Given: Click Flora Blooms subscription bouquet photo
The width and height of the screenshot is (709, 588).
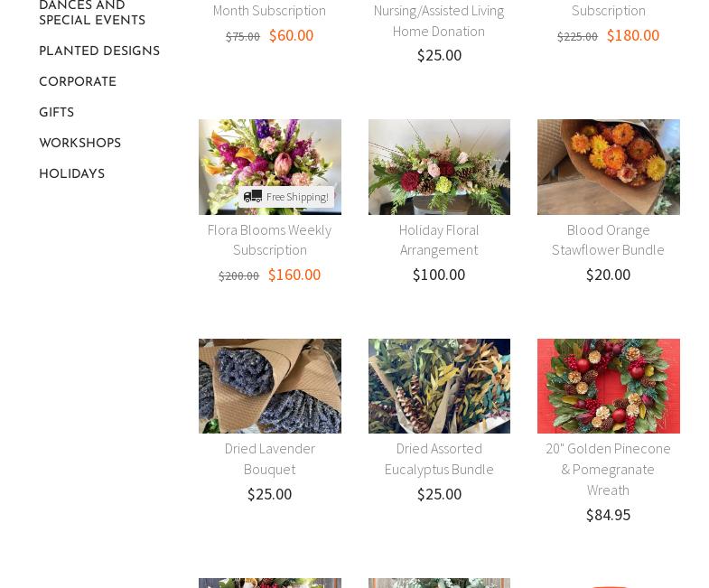Looking at the screenshot, I should click(x=269, y=154).
